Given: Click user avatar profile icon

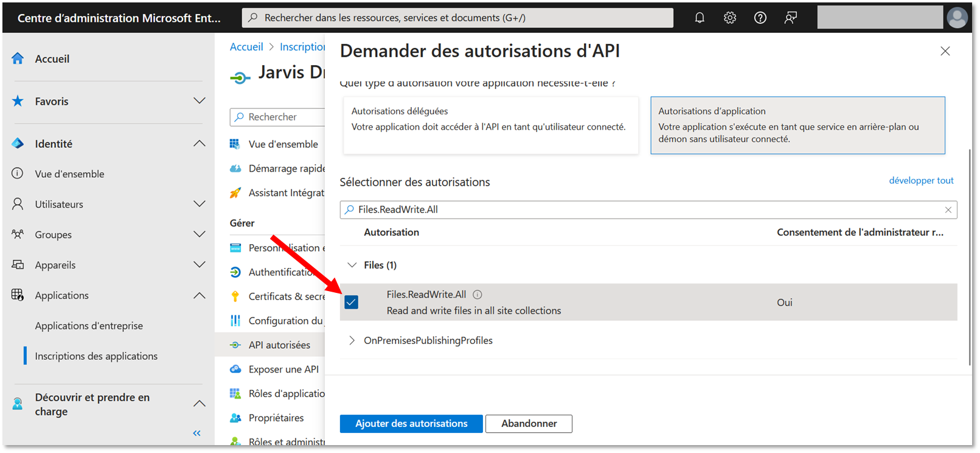Looking at the screenshot, I should click(x=957, y=18).
